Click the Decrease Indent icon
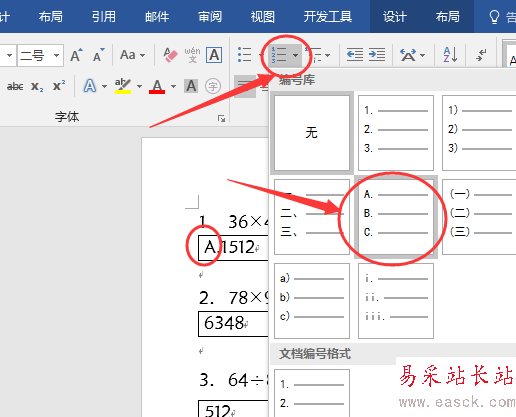The image size is (516, 417). [x=355, y=55]
